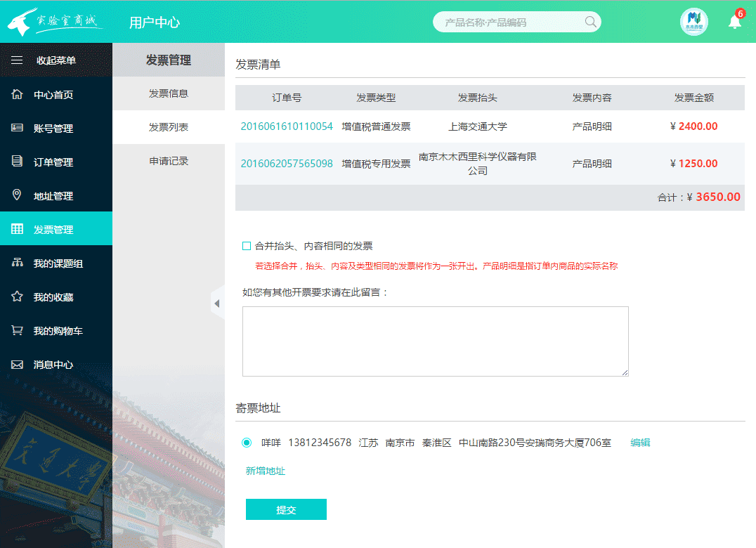Collapse the submenu with the left arrow
Image resolution: width=756 pixels, height=548 pixels.
coord(217,304)
